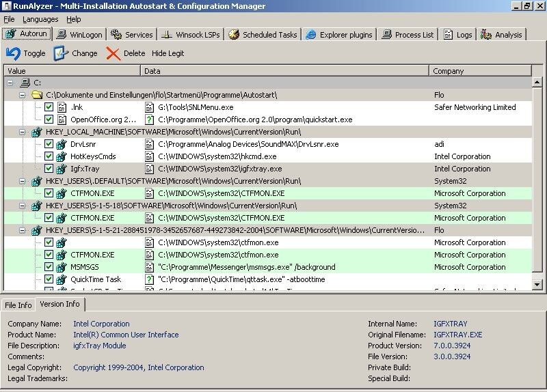Viewport: 547px width, 392px height.
Task: Collapse the HKEY_USERS\.DEFAULT Run node
Action: click(23, 181)
